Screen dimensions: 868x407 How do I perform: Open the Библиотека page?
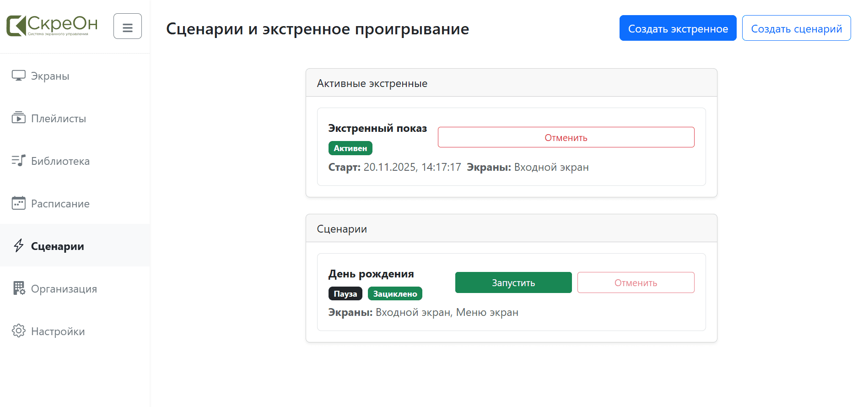pyautogui.click(x=60, y=161)
